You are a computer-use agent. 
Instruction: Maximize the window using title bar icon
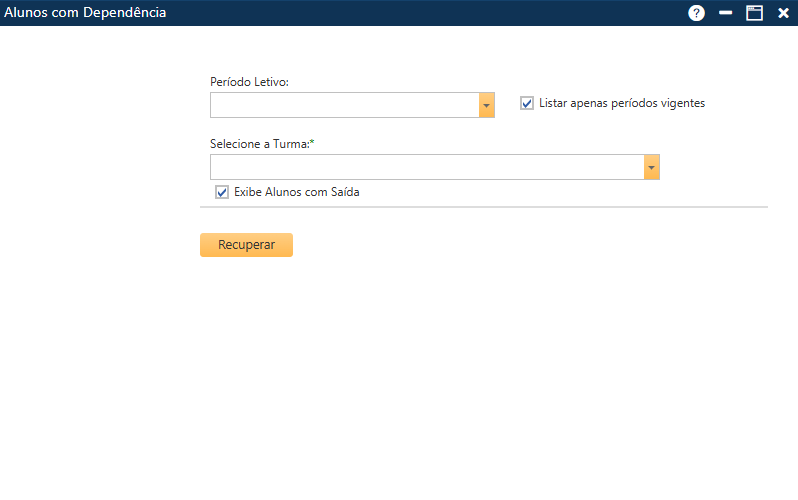coord(755,13)
